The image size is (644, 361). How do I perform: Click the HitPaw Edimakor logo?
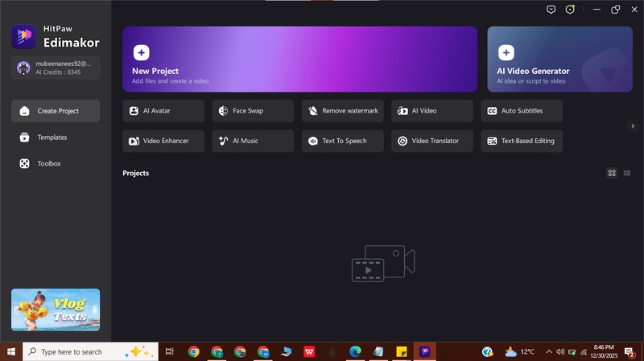tap(23, 36)
